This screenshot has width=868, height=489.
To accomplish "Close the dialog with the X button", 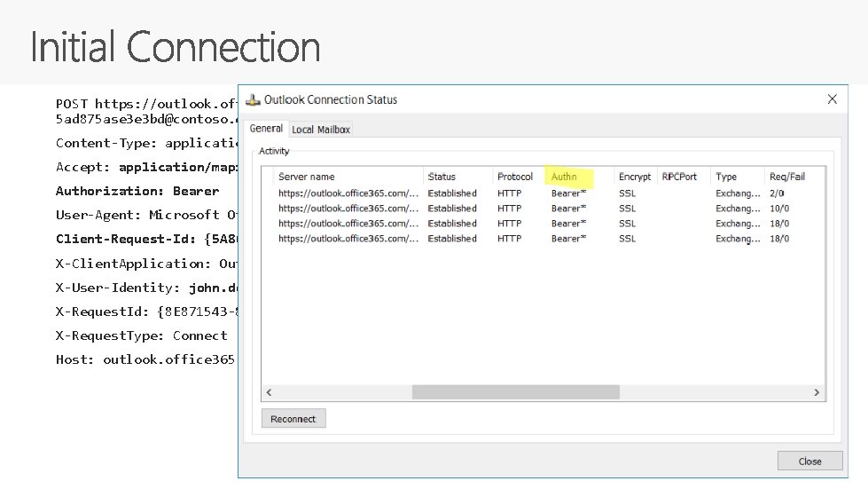I will 832,99.
